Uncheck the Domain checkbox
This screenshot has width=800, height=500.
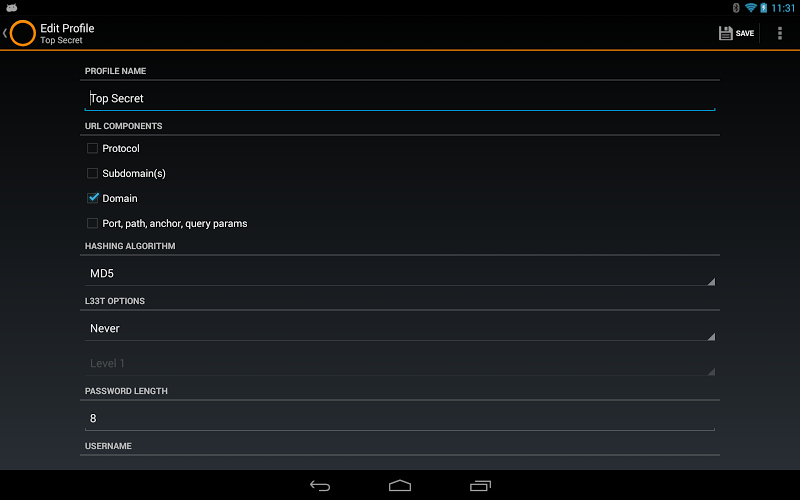pos(92,198)
